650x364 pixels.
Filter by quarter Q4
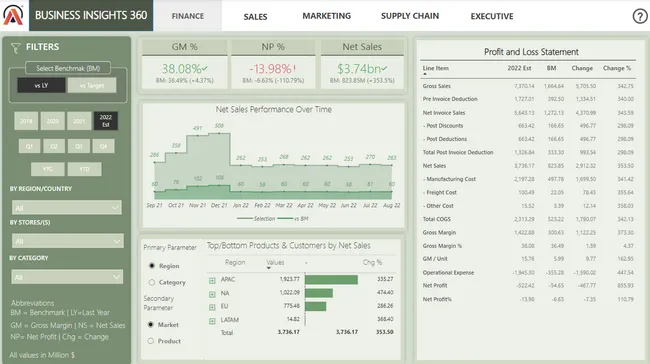104,146
